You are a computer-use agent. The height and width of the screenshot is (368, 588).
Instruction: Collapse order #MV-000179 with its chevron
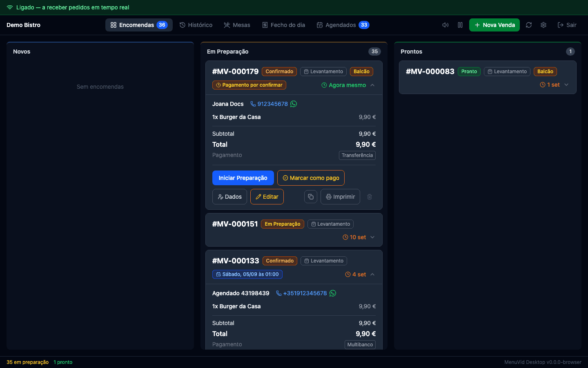372,85
